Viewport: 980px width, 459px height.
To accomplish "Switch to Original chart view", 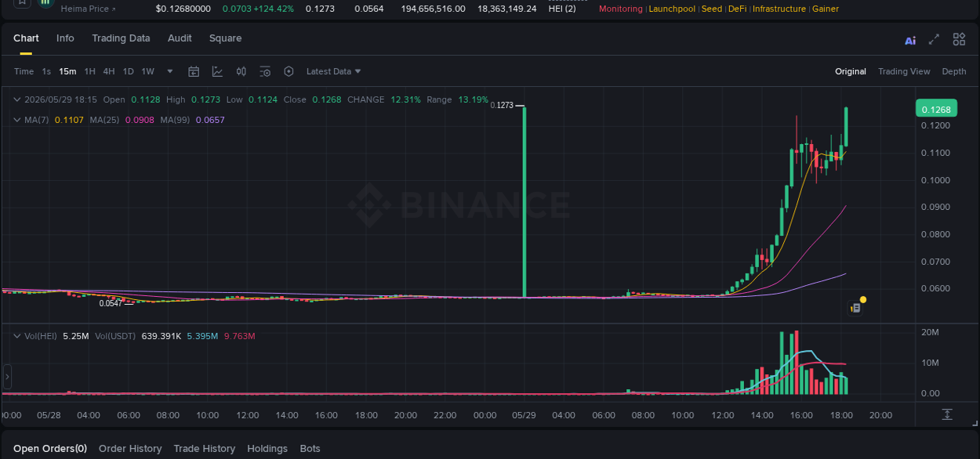I will tap(851, 71).
